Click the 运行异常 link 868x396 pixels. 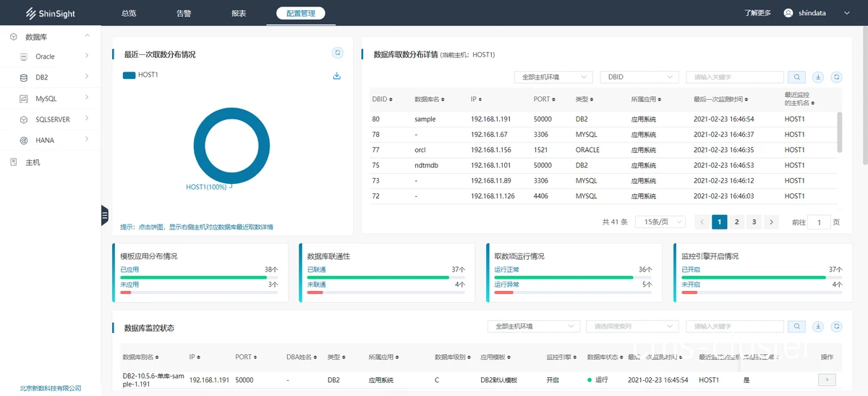click(506, 285)
